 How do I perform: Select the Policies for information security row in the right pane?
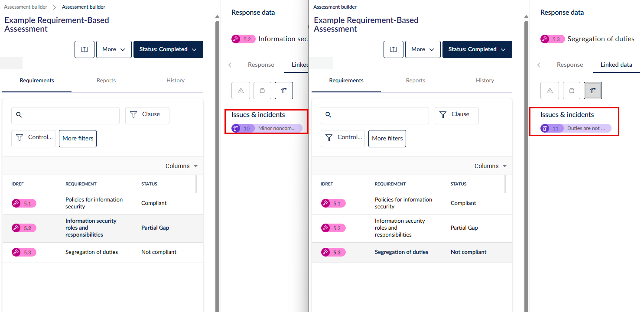(x=403, y=203)
